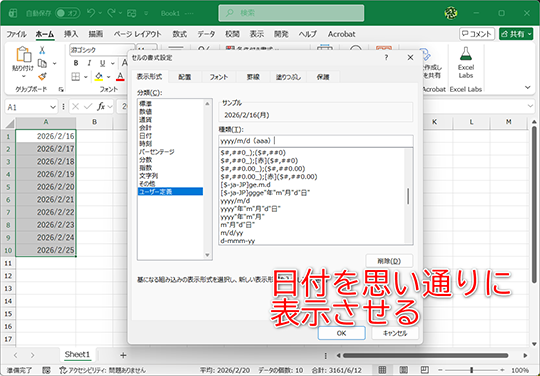Toggle Italic formatting
This screenshot has width=540, height=376.
tap(89, 63)
